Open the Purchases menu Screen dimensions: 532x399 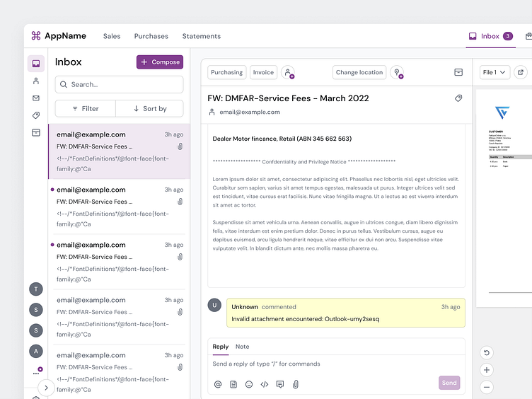coord(151,36)
